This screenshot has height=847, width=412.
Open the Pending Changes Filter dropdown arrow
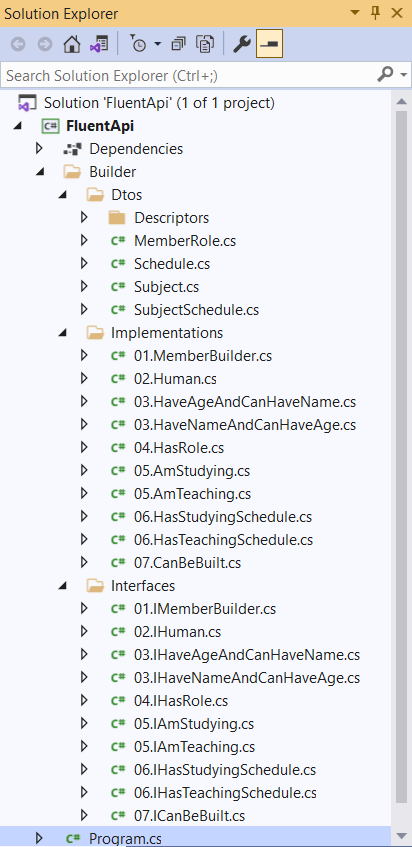(x=157, y=44)
